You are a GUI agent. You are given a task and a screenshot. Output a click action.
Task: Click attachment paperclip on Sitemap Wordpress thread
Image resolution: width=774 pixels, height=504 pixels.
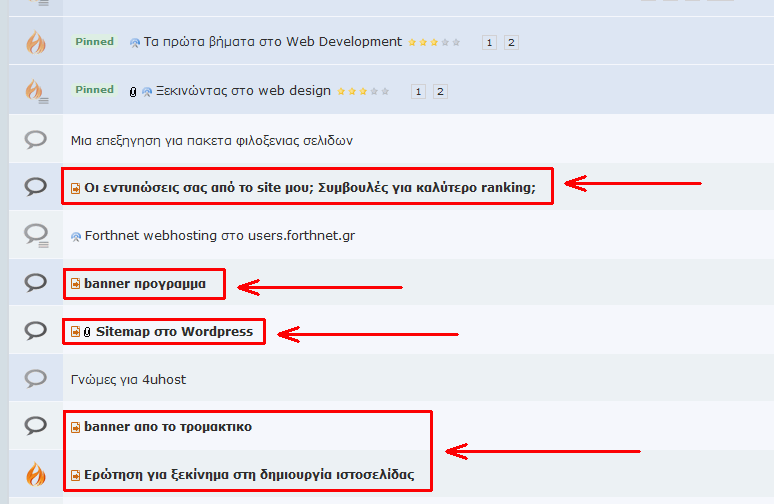(87, 332)
